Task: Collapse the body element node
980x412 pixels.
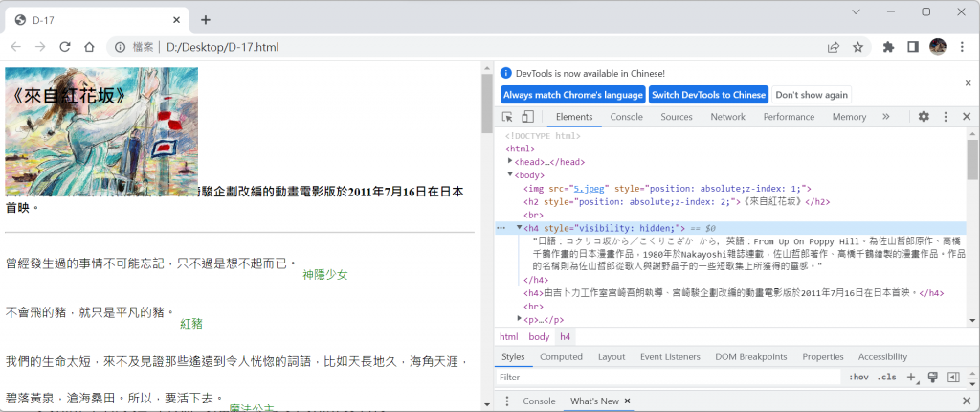Action: point(510,174)
